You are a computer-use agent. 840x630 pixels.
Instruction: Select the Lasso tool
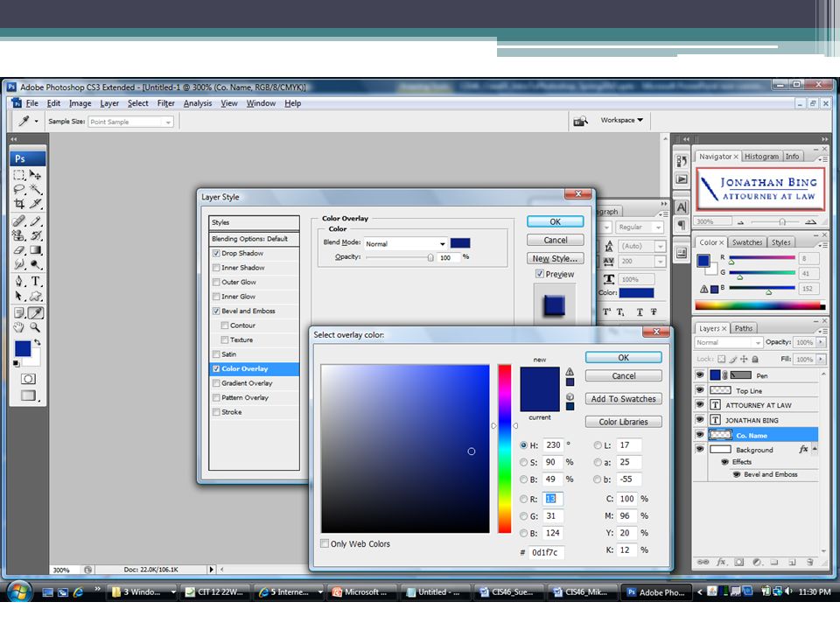pyautogui.click(x=19, y=189)
